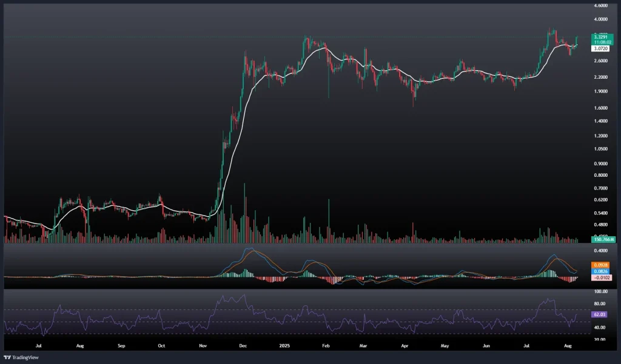Click the 2025 marker on time axis

[x=283, y=346]
